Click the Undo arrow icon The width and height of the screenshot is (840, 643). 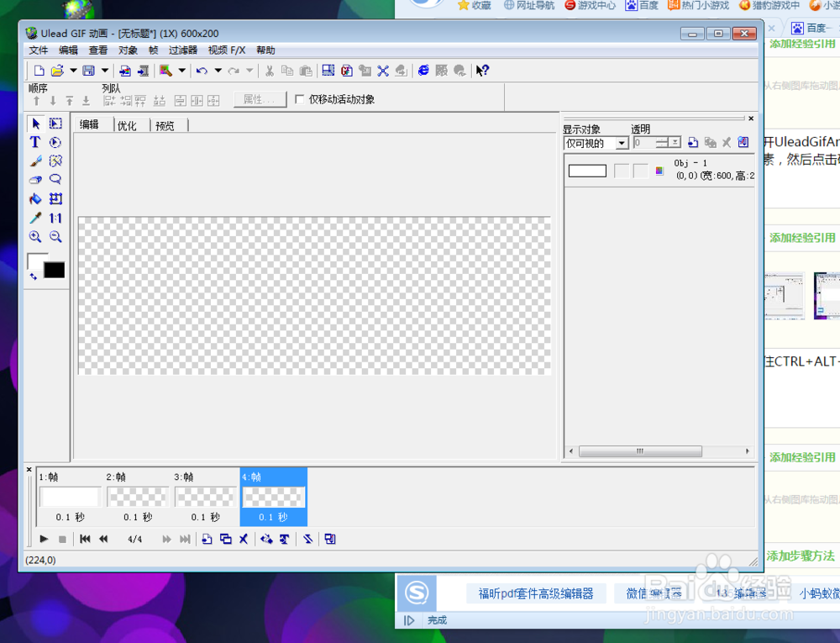(x=202, y=71)
